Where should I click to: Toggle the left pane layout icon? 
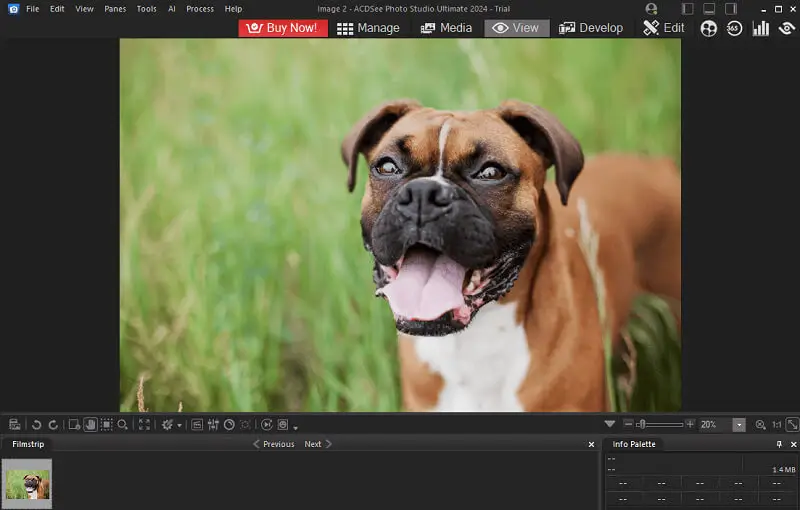pyautogui.click(x=687, y=9)
